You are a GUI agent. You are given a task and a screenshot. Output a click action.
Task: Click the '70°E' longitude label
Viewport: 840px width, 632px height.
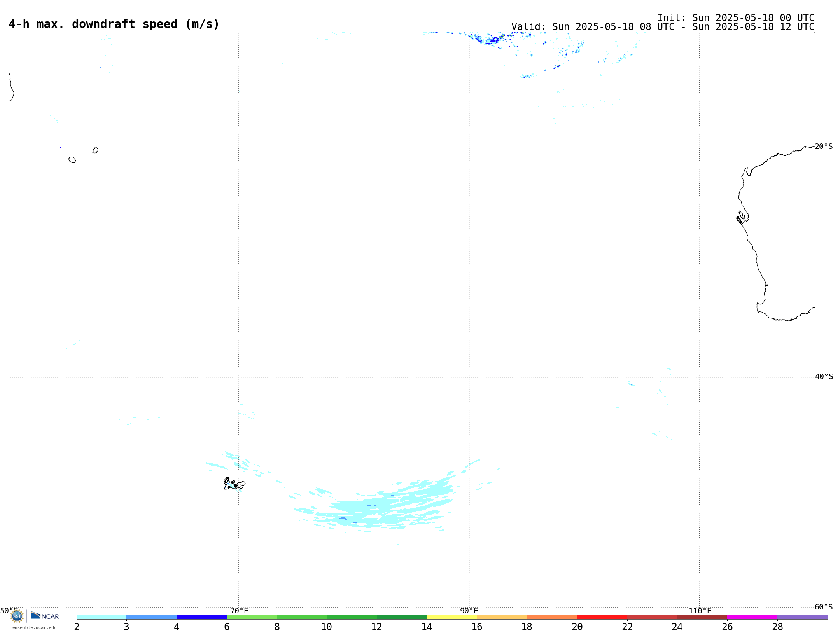coord(239,611)
